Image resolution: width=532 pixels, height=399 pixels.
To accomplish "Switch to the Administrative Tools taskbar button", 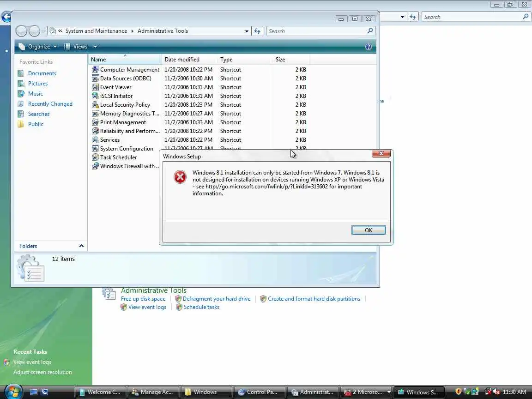I will tap(313, 392).
